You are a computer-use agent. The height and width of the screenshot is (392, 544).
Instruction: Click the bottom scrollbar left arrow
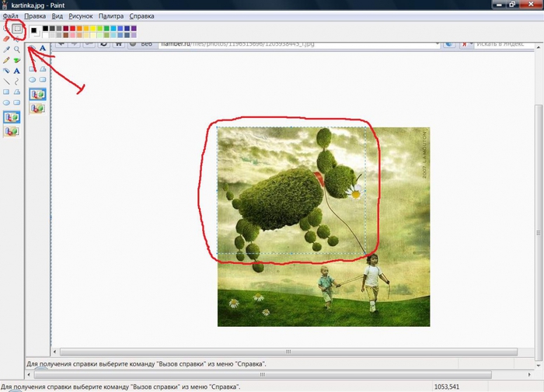[29, 374]
